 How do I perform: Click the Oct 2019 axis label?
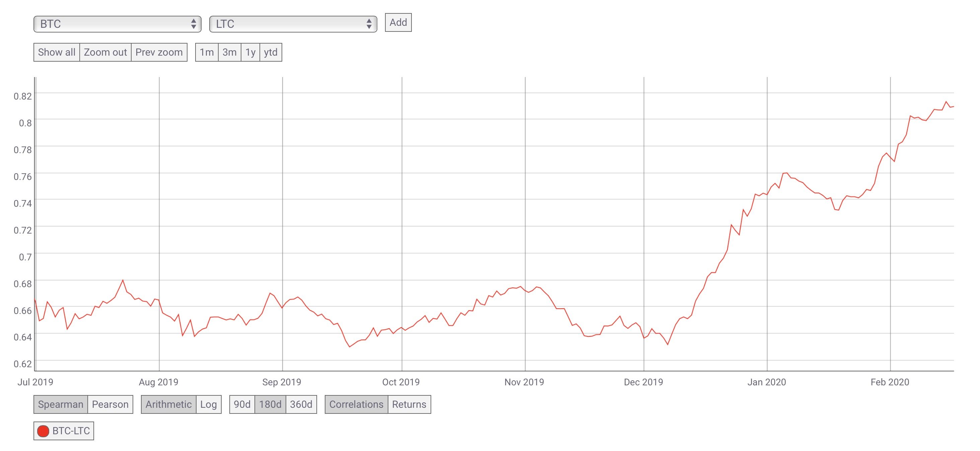click(401, 382)
